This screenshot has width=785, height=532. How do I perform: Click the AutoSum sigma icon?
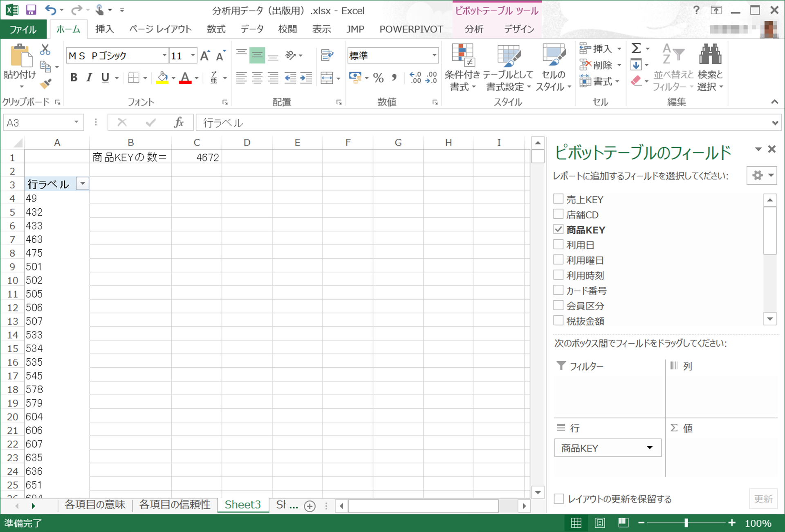tap(636, 49)
